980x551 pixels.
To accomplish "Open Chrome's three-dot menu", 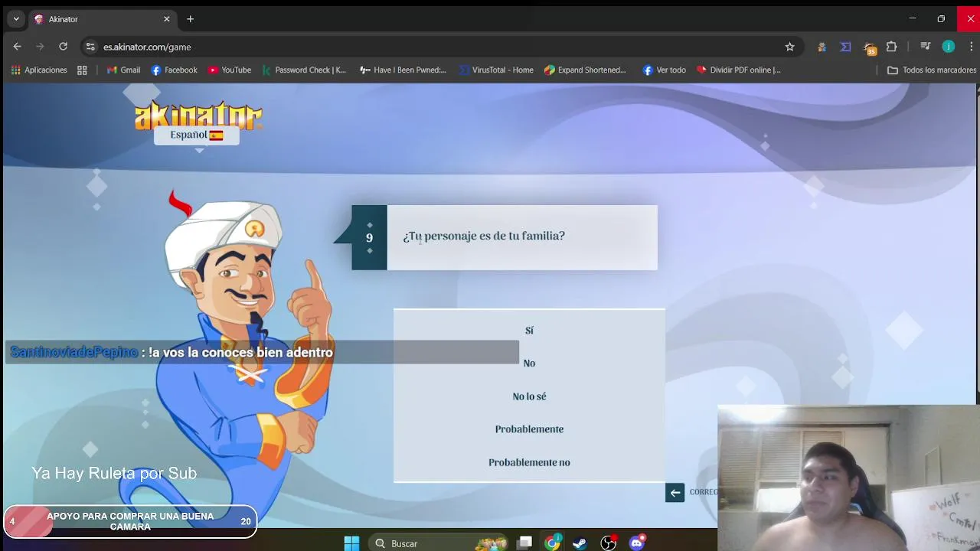I will click(x=971, y=47).
